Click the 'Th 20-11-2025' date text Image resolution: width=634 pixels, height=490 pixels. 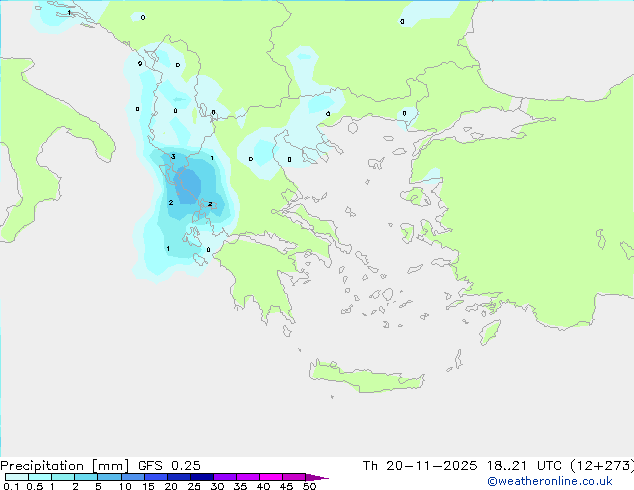(x=420, y=466)
